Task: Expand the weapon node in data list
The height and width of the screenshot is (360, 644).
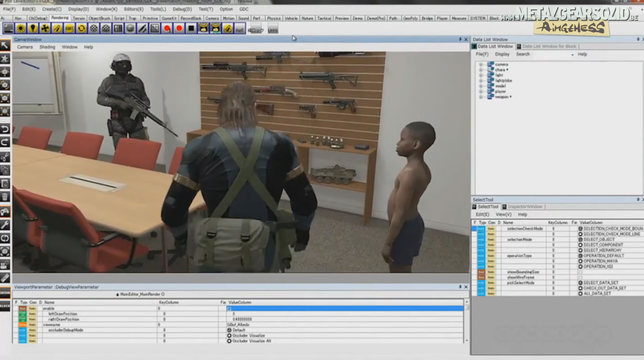Action: [481, 97]
